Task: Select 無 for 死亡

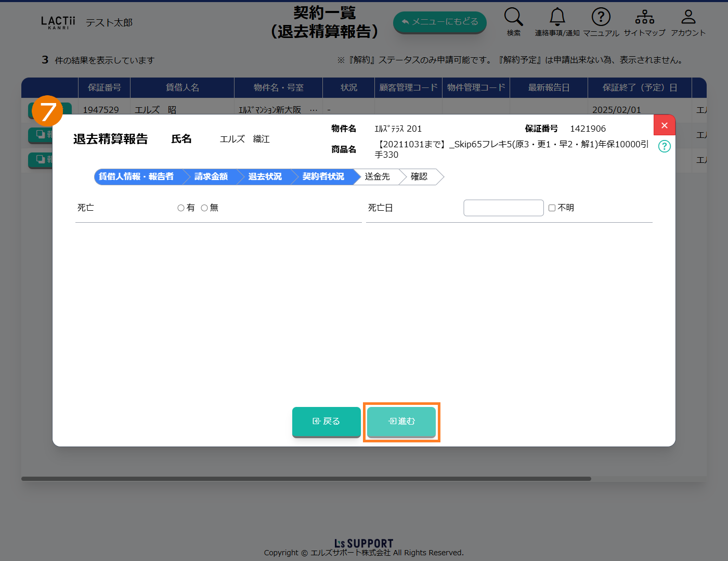Action: pos(204,208)
